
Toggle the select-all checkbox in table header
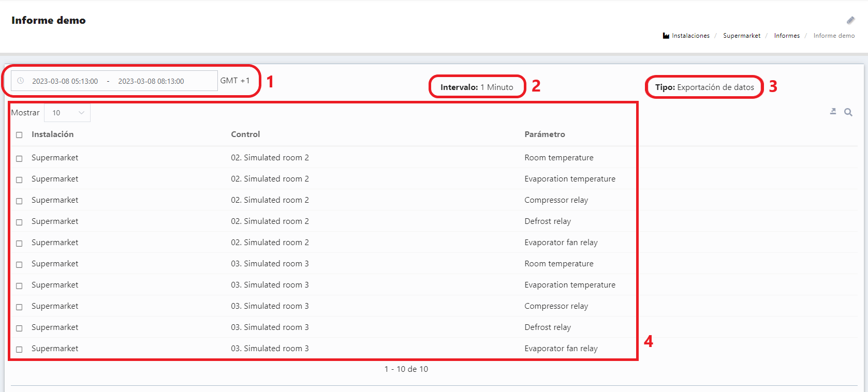tap(19, 135)
